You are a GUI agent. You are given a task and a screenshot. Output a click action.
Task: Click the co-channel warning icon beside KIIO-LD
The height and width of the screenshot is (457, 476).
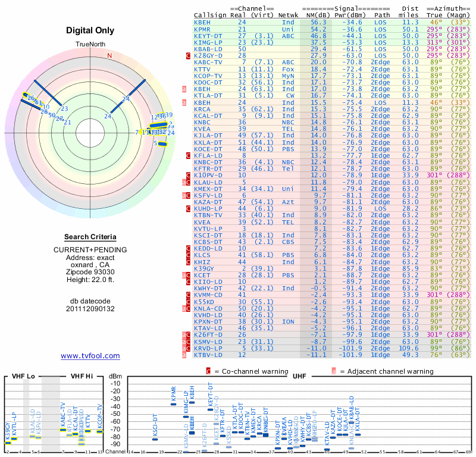[x=188, y=282]
